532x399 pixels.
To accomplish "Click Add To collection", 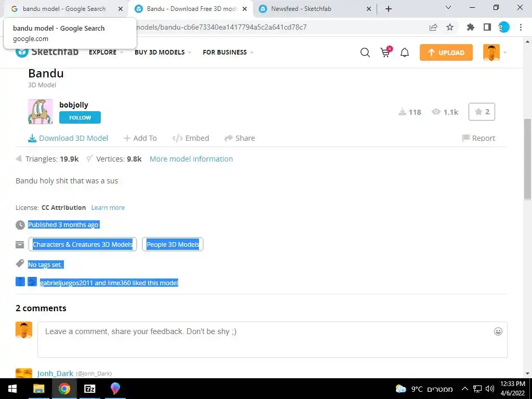I will [140, 138].
